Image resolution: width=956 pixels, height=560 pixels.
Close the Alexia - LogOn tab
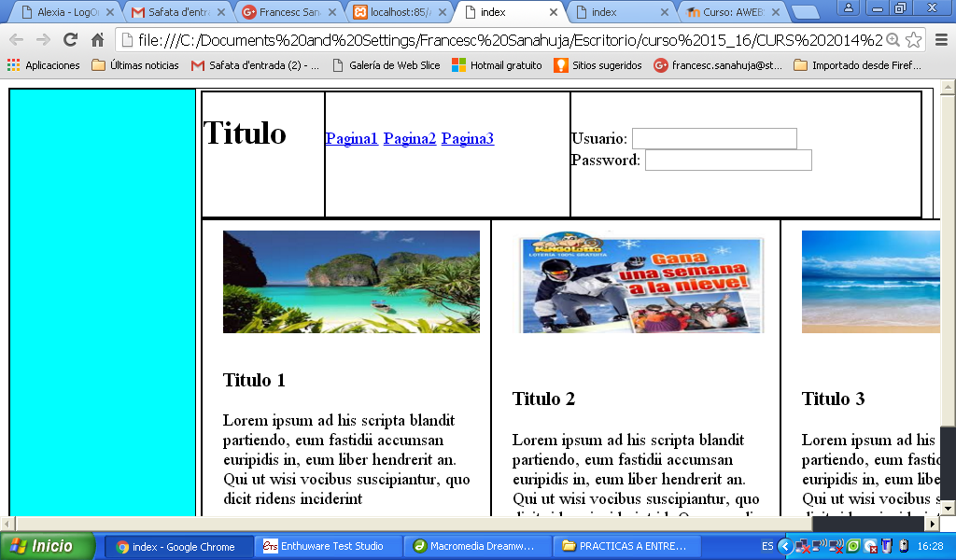[x=110, y=12]
